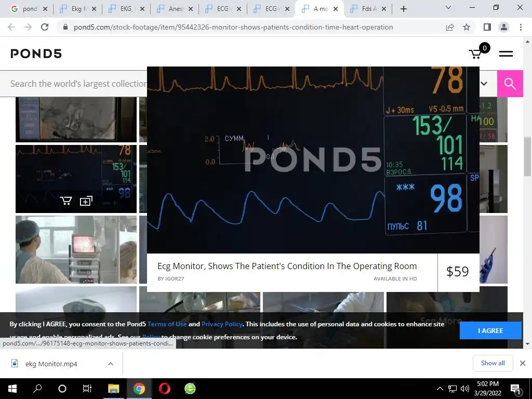Click the Ecg Monitor preview title
The image size is (532, 399).
point(287,266)
